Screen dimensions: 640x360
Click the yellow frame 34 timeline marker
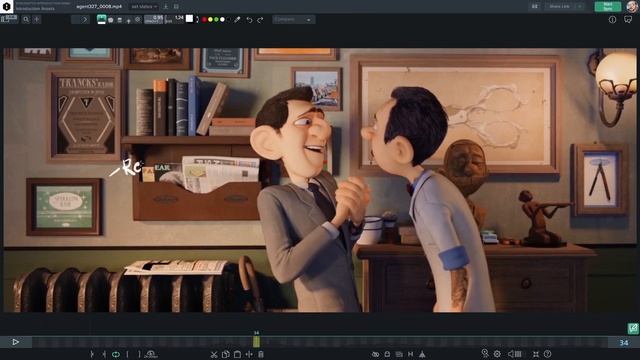[x=256, y=342]
